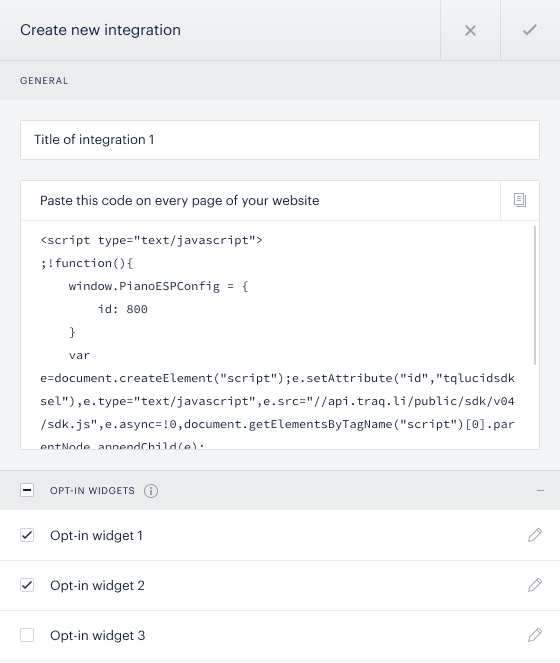
Task: Check the Opt-in widget 3 checkbox
Action: [x=27, y=635]
